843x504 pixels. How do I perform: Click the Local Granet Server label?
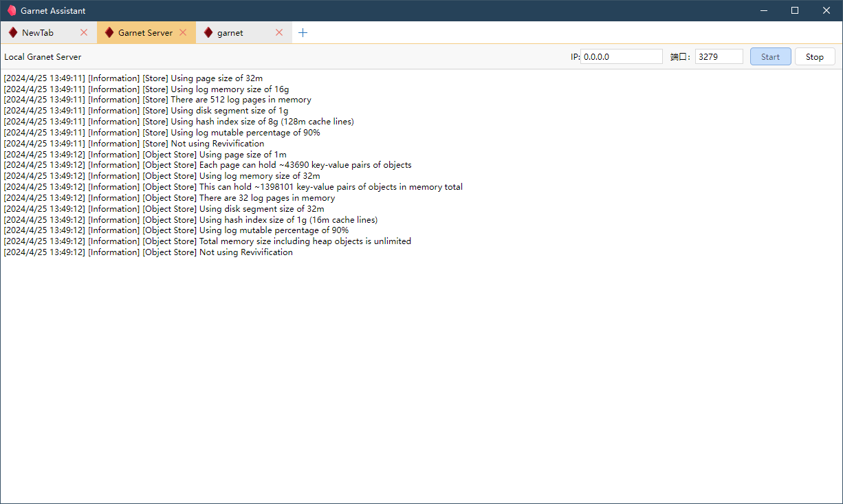click(x=43, y=57)
